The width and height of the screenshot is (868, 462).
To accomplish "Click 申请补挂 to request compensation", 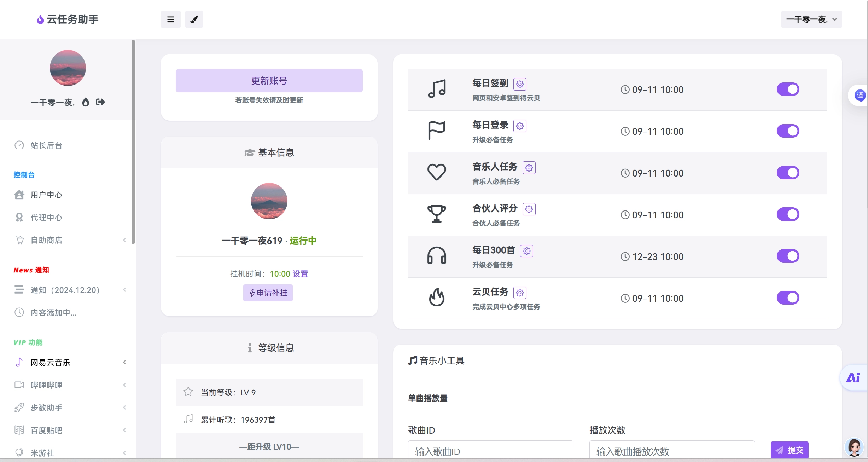I will pos(268,293).
